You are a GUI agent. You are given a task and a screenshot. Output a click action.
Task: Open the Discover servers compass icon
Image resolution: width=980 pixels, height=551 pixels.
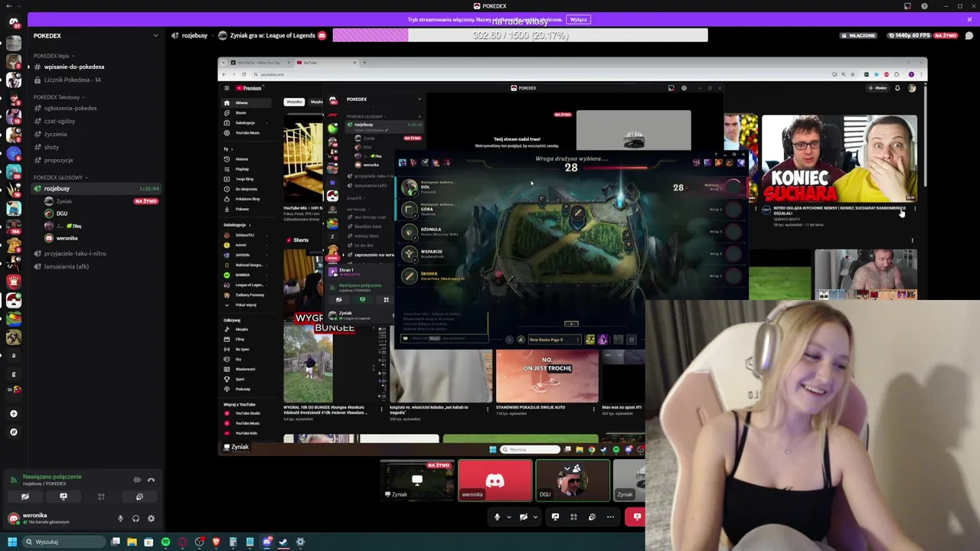pyautogui.click(x=13, y=432)
